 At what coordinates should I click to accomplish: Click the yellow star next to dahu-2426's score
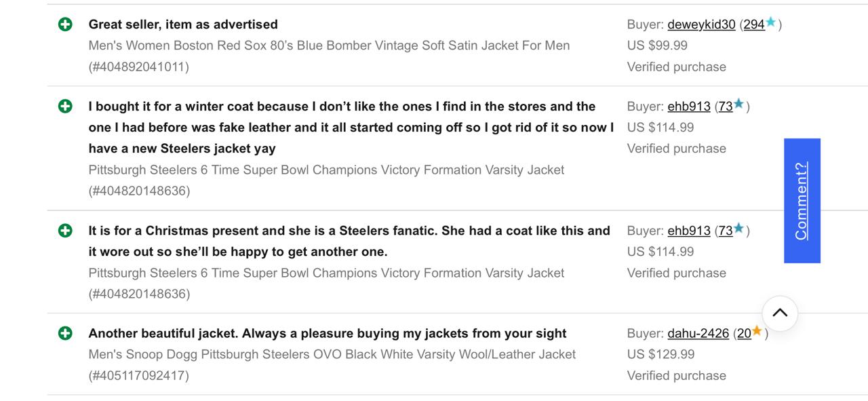pos(758,331)
